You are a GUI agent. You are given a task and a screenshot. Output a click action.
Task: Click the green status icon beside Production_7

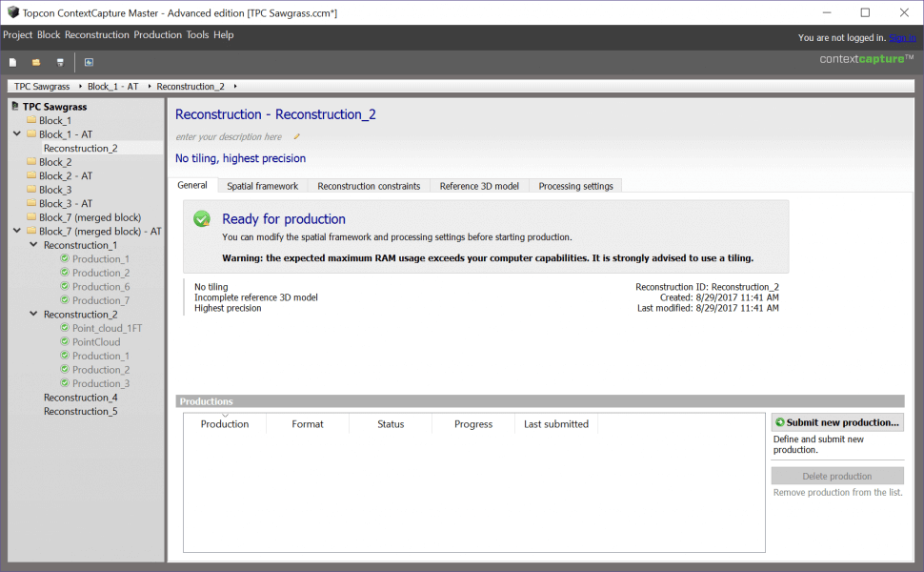point(65,299)
